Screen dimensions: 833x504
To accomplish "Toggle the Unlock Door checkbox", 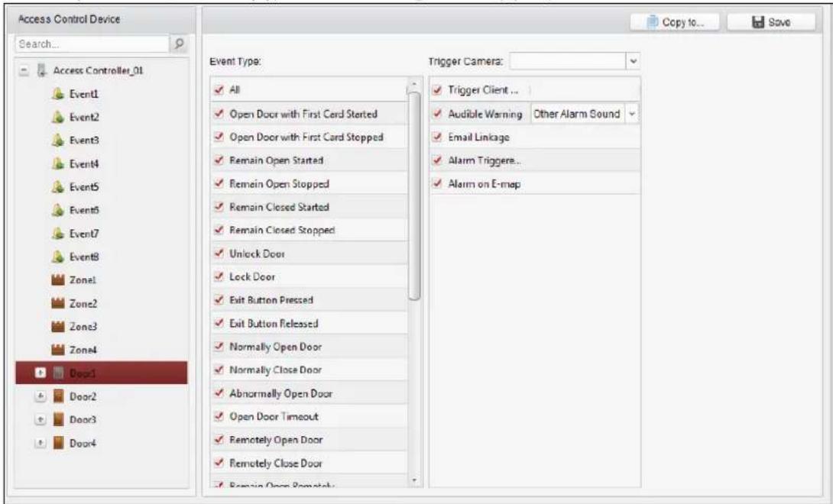I will [x=219, y=254].
